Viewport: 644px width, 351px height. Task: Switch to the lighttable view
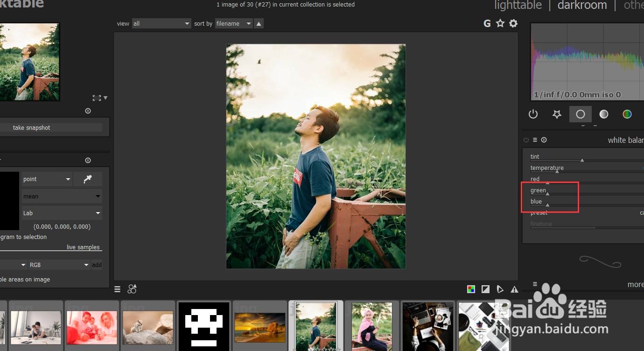518,5
